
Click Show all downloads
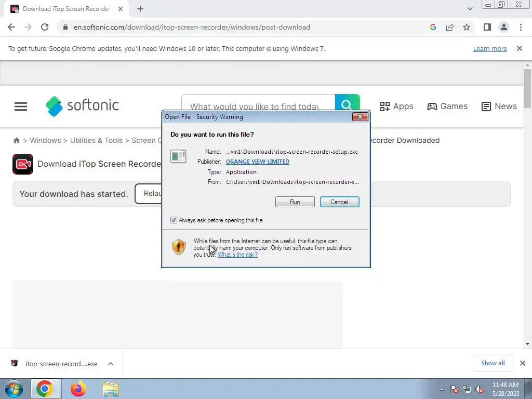(493, 363)
